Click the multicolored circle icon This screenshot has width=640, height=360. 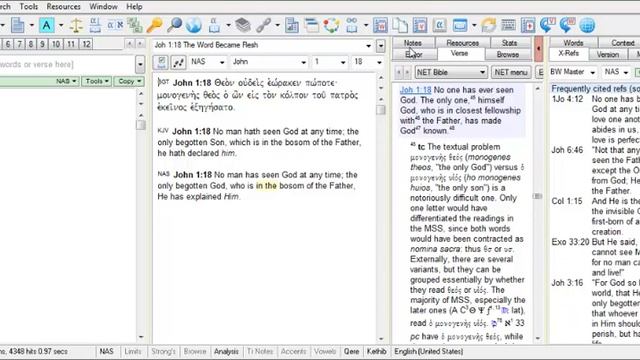[x=331, y=25]
